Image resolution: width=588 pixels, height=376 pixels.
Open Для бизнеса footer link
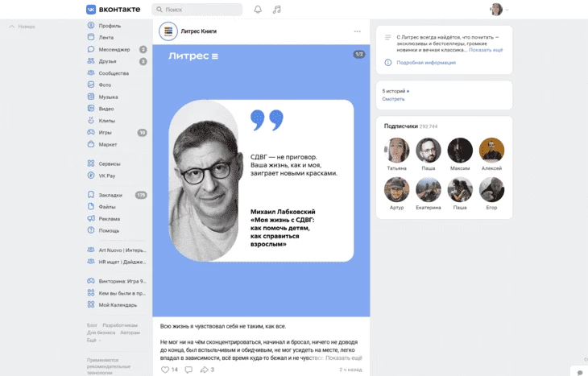point(101,333)
